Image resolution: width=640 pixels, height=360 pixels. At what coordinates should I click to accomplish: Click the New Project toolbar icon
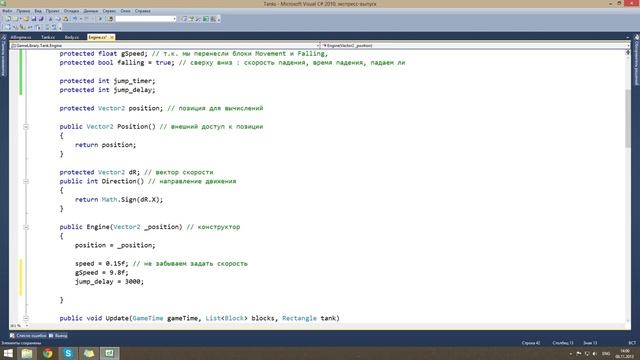coord(8,19)
